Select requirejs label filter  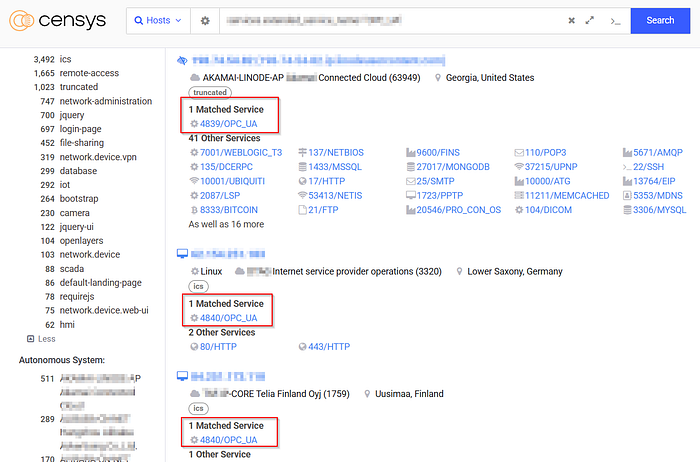click(77, 296)
